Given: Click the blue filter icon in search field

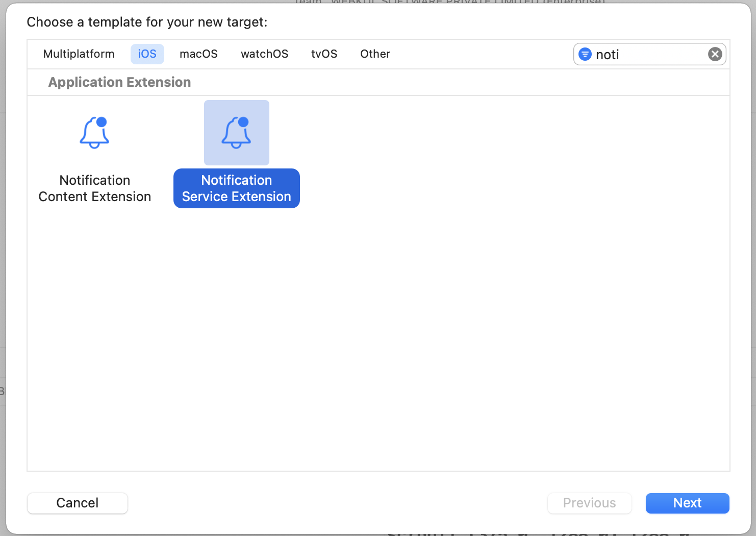Looking at the screenshot, I should point(585,54).
